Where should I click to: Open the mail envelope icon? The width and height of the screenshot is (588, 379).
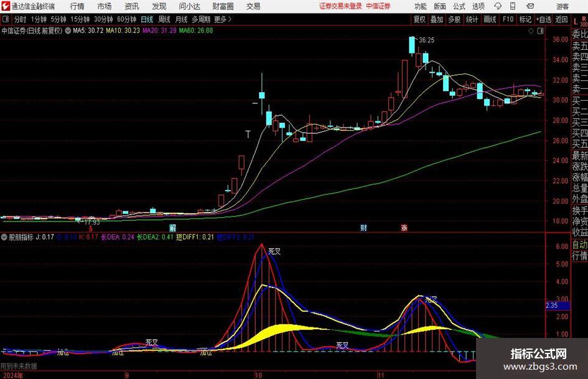click(x=530, y=6)
